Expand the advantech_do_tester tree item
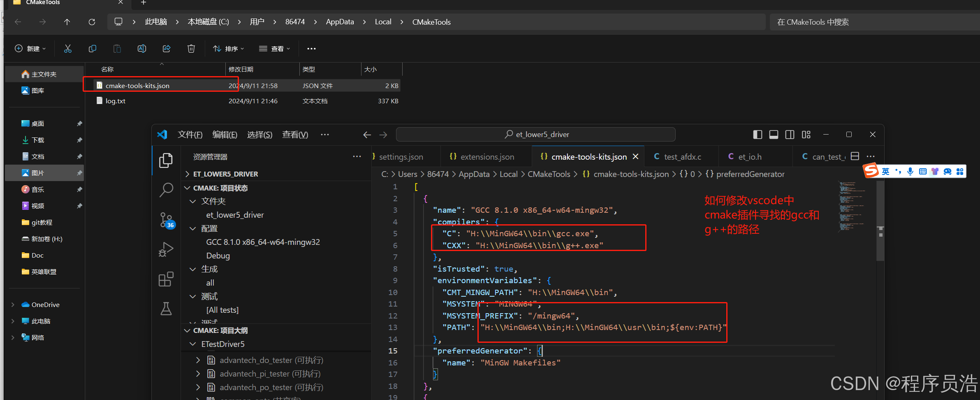 point(198,360)
